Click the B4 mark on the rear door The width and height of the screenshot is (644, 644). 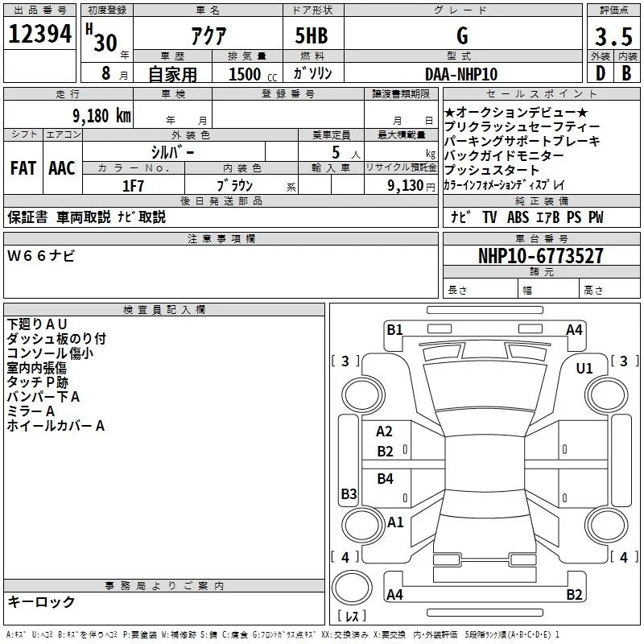[x=385, y=478]
